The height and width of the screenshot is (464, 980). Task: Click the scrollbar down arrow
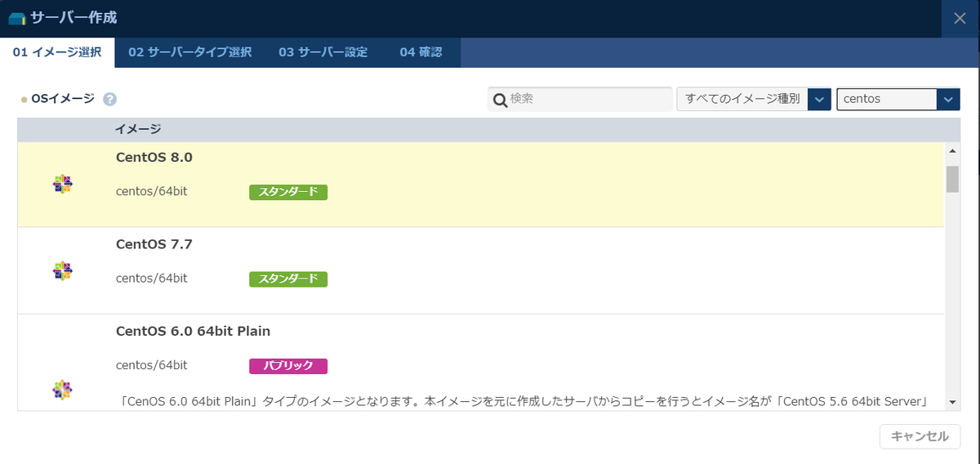point(952,403)
